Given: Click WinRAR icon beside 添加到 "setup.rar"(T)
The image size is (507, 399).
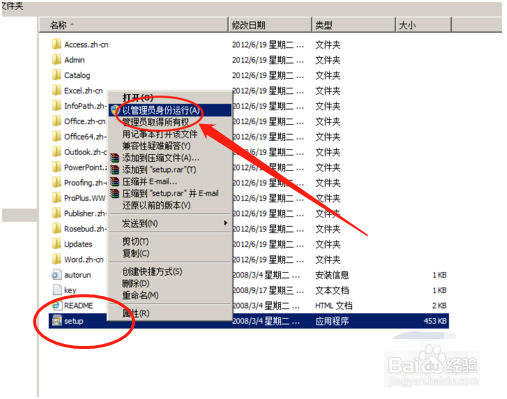Looking at the screenshot, I should click(115, 170).
